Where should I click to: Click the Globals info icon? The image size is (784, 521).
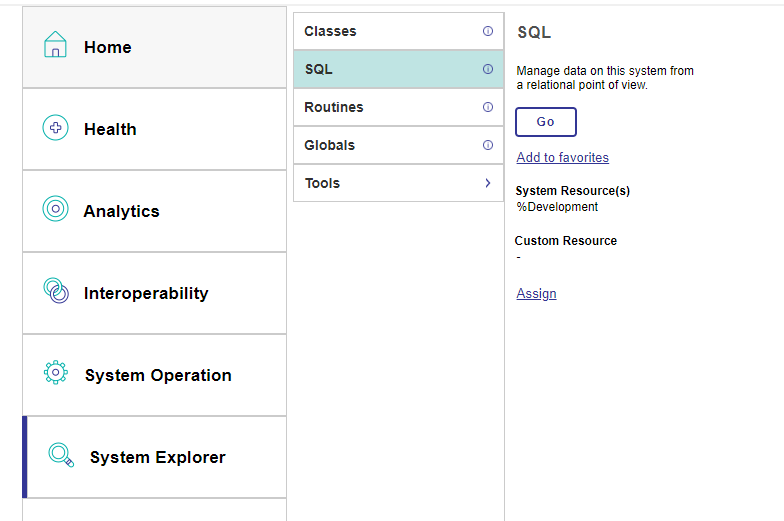[488, 145]
